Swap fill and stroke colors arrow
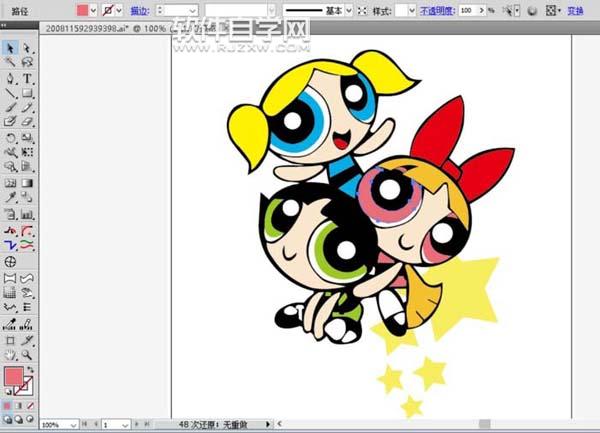 pyautogui.click(x=30, y=370)
